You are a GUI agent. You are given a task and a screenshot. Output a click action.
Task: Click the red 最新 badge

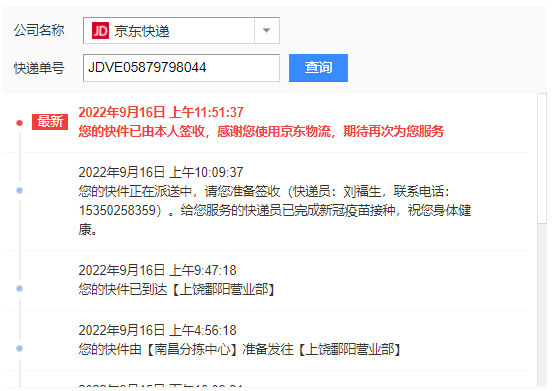coord(50,122)
